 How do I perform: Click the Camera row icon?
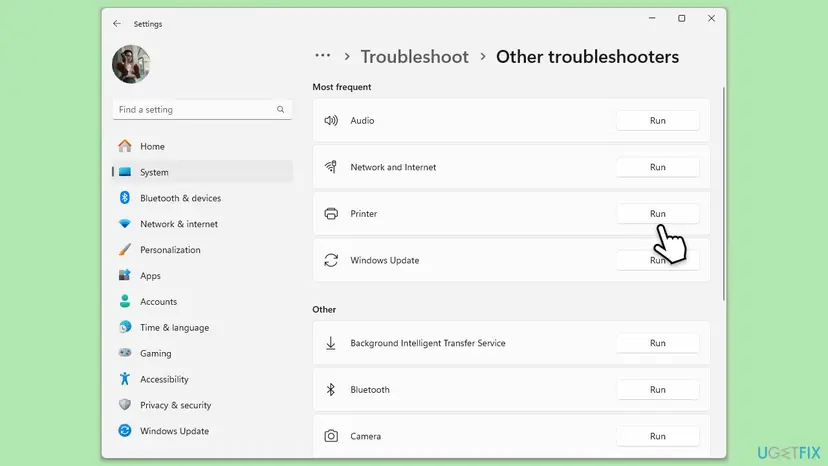[x=331, y=436]
